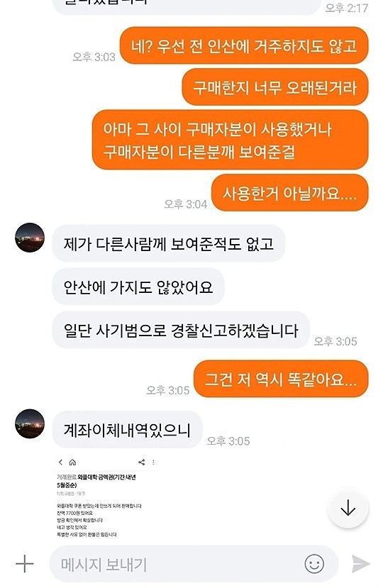Viewport: 383px width, 588px height.
Task: Open sender avatar beside 제가 다른사람께 message
Action: click(30, 238)
